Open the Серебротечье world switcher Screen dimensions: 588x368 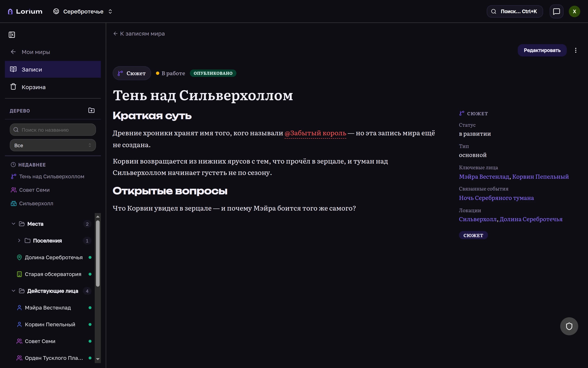(83, 11)
